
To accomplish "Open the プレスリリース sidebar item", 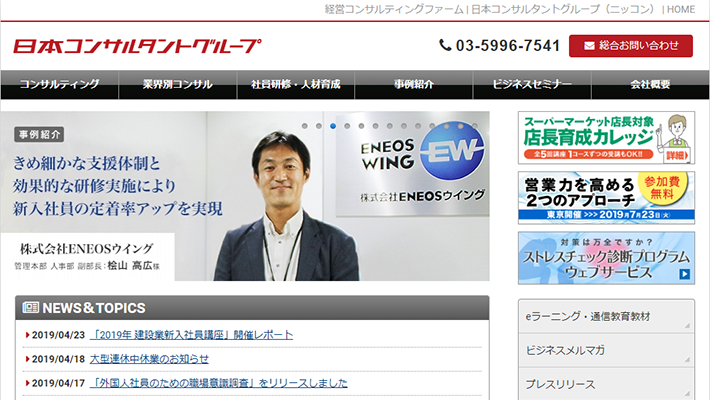I will [606, 384].
